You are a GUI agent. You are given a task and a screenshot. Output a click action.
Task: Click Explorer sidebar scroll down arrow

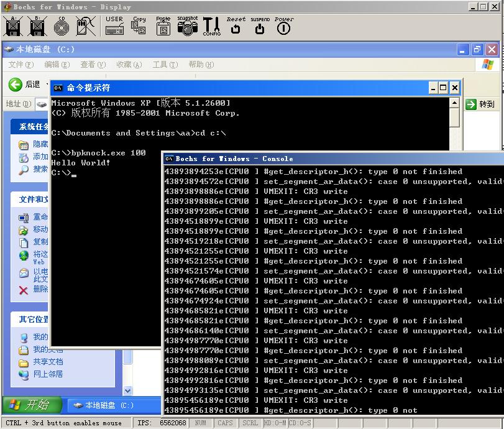click(127, 390)
